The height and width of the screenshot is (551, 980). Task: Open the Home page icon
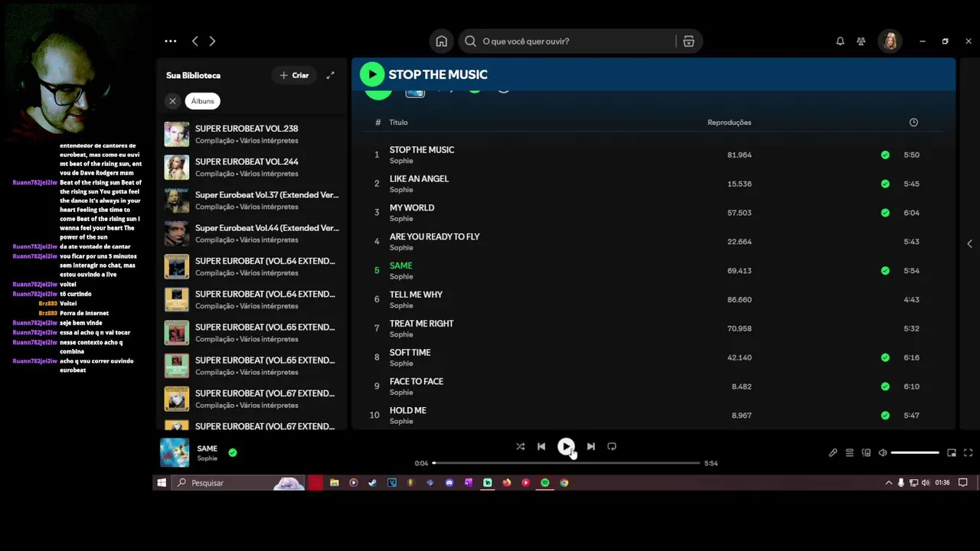coord(441,41)
